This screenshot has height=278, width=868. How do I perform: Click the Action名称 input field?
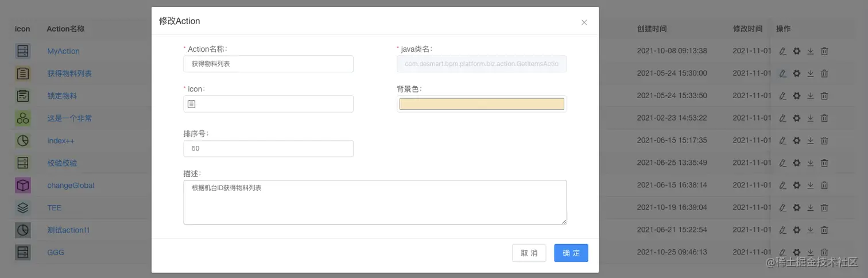(x=268, y=64)
